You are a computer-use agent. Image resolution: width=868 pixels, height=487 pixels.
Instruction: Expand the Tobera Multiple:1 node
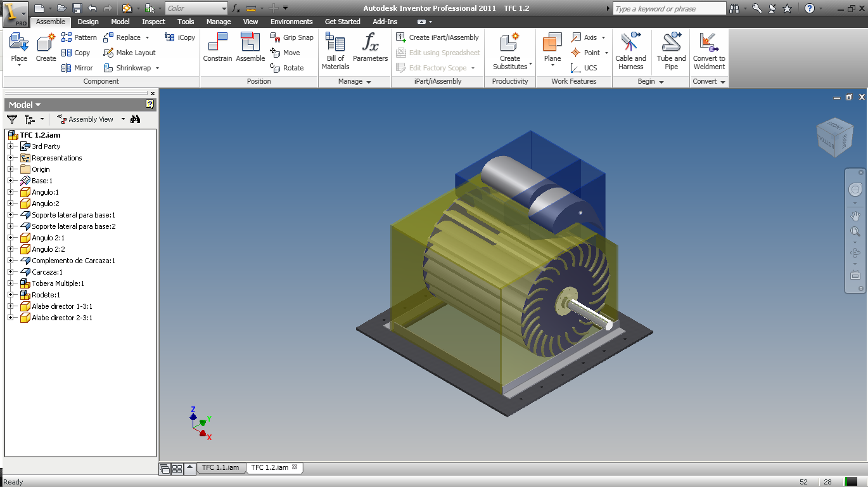click(x=10, y=283)
